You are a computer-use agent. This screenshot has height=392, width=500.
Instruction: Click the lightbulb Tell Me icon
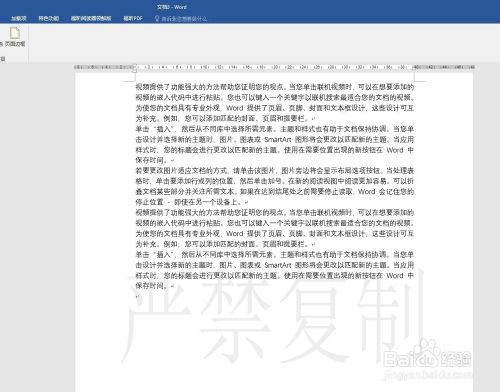[x=157, y=18]
